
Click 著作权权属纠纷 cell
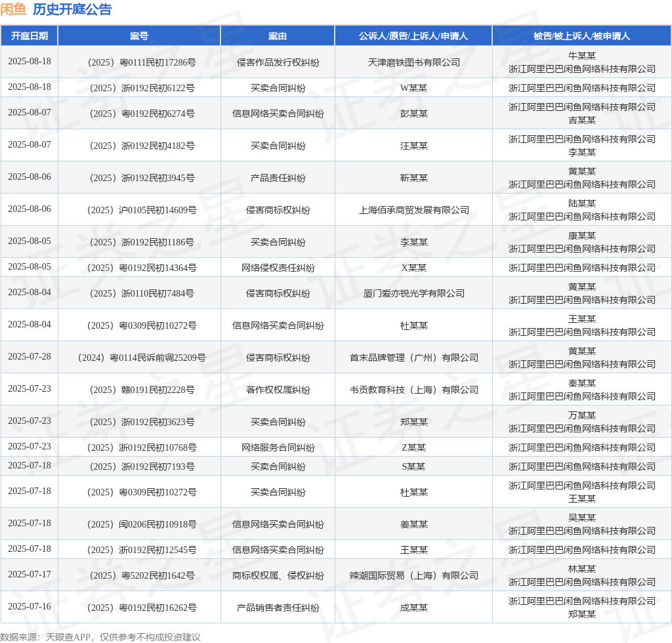tap(278, 390)
